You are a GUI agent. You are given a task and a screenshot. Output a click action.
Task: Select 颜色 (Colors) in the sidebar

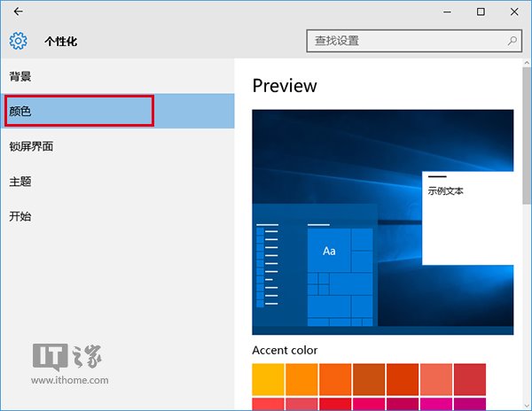[x=21, y=112]
